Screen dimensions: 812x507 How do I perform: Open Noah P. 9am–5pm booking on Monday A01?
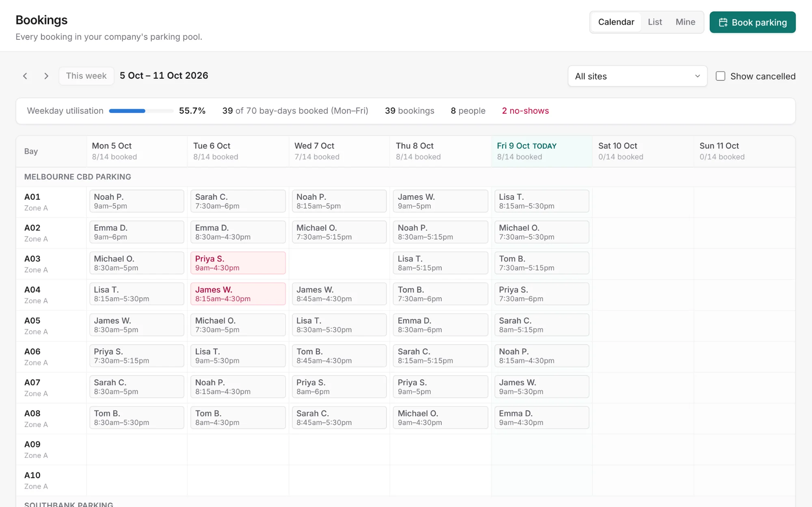click(x=136, y=201)
